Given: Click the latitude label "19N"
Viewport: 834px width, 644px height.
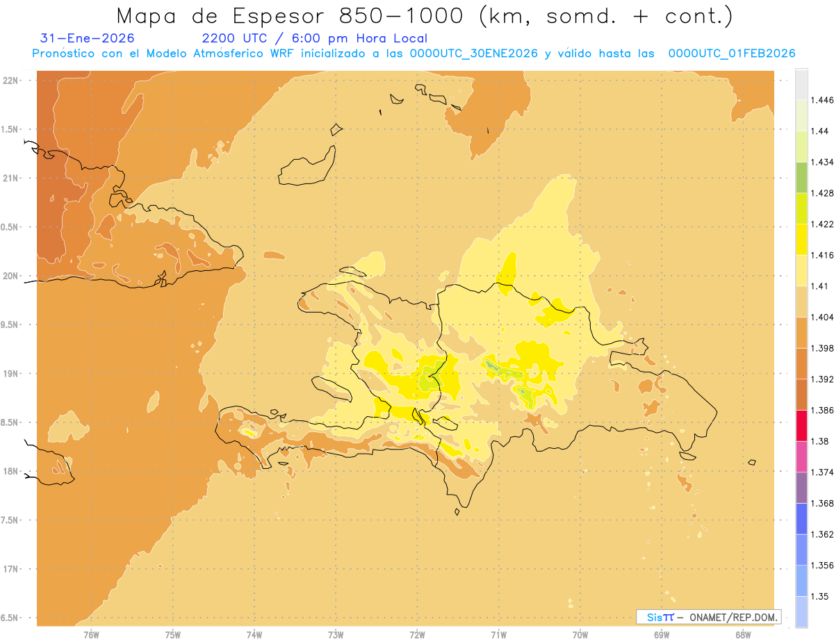Looking at the screenshot, I should (x=10, y=374).
